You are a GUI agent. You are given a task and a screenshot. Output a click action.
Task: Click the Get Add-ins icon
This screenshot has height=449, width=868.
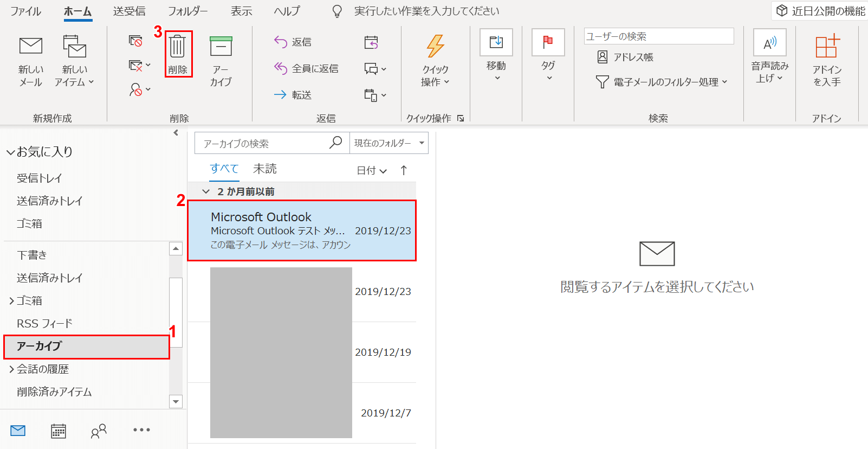tap(827, 48)
